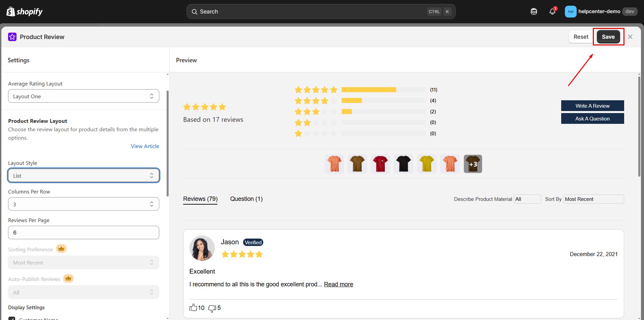The image size is (644, 320).
Task: Open the +3 more images thumbnail
Action: [x=473, y=164]
